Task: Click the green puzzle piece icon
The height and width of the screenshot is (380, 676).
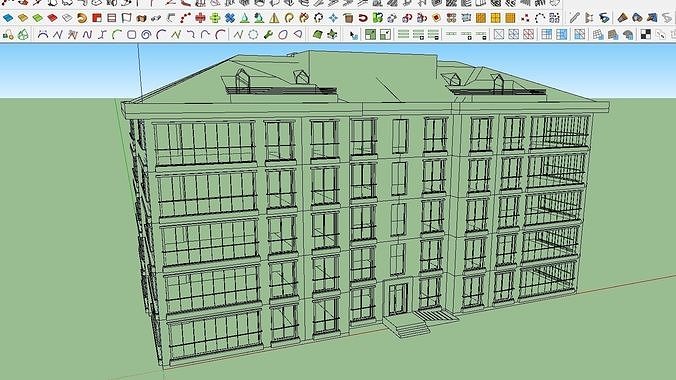Action: coord(378,18)
